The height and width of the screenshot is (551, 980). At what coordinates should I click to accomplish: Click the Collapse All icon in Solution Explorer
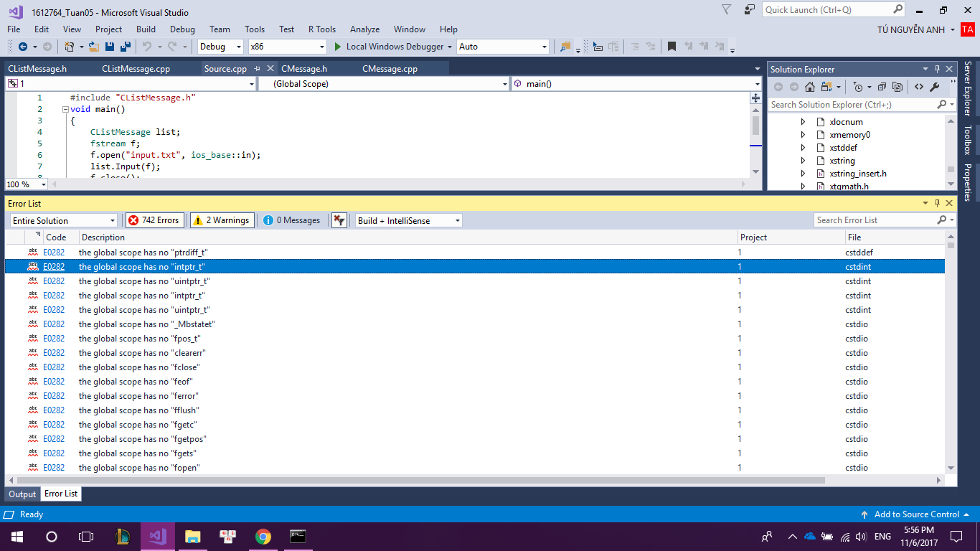coord(882,87)
